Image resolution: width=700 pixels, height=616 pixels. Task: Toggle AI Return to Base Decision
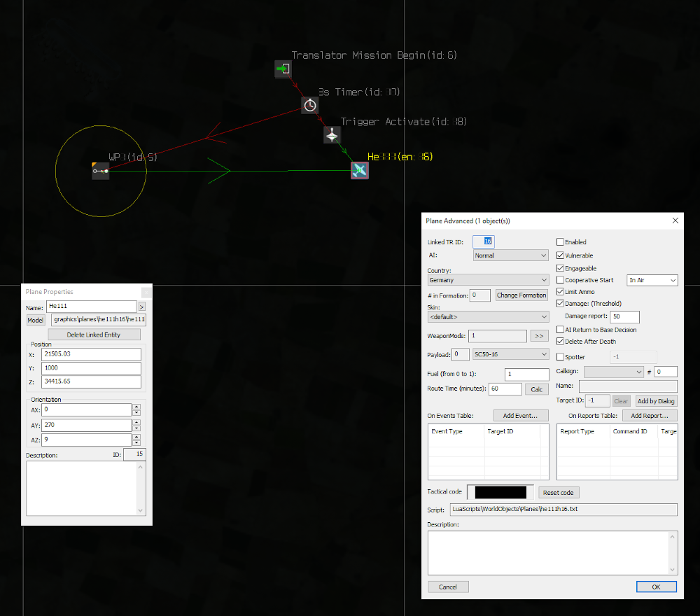[560, 330]
